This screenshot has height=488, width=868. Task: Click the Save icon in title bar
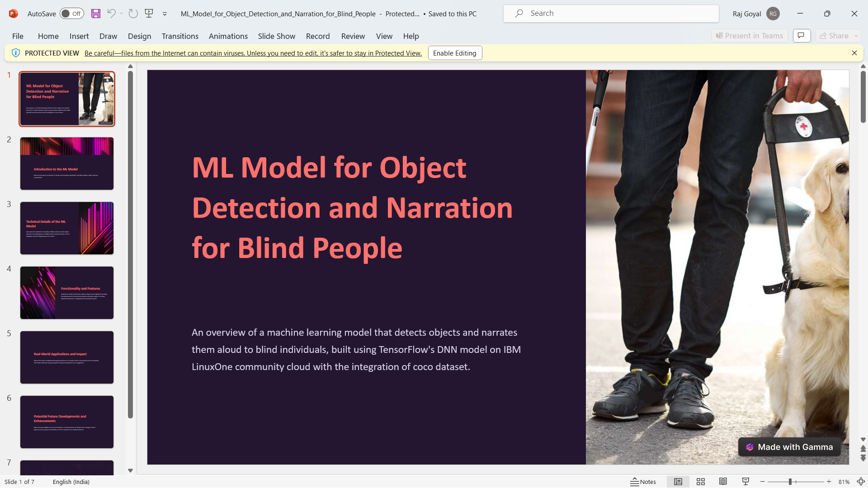coord(96,14)
